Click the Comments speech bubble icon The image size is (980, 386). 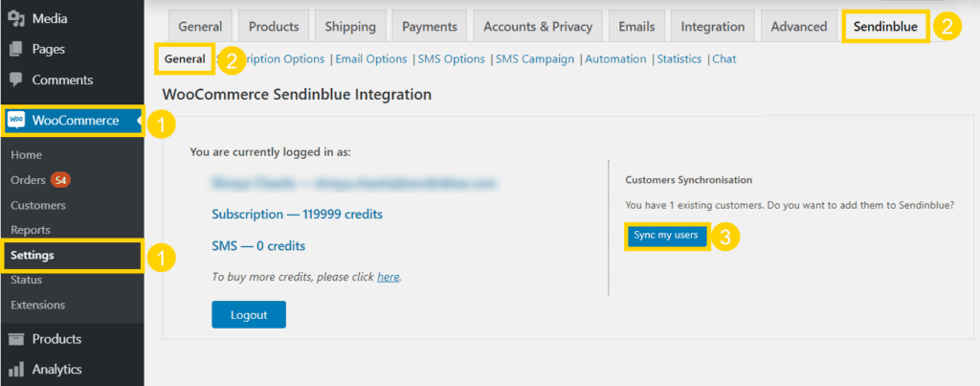[x=16, y=80]
